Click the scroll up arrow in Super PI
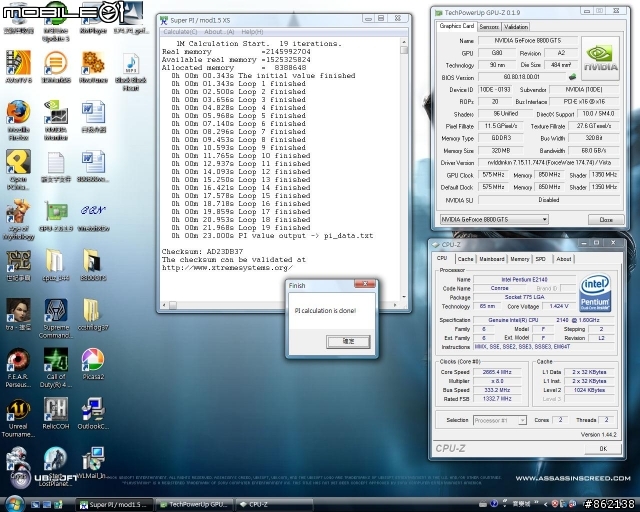640x512 pixels. pos(404,42)
